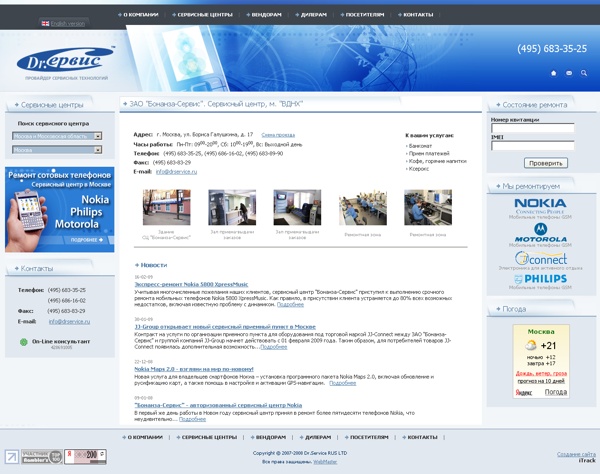Open the Экспресс-ремонт Nokia 5800 XpressMusic news

pos(191,284)
